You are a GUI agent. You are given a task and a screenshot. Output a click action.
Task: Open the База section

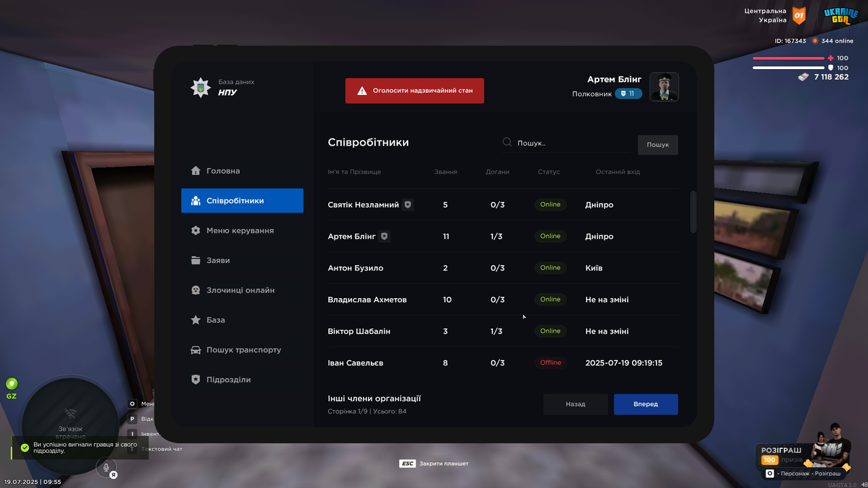(x=242, y=320)
